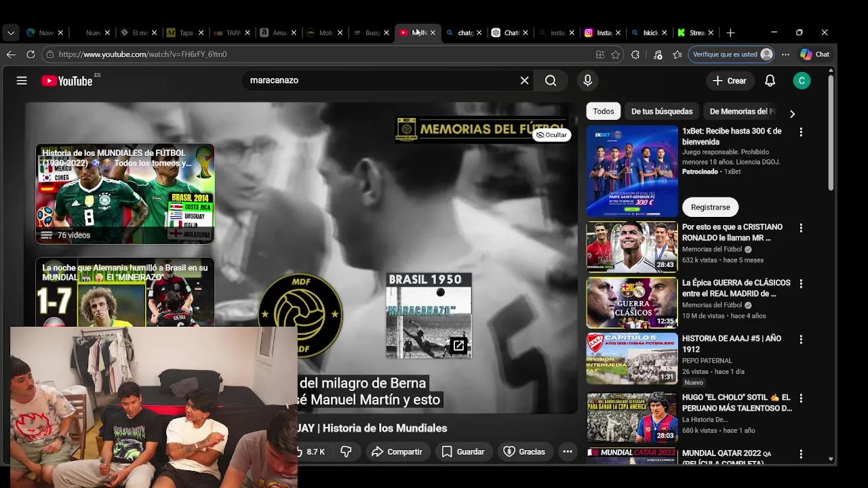Image resolution: width=868 pixels, height=488 pixels.
Task: Select the De tus búsquedas chip
Action: point(662,111)
